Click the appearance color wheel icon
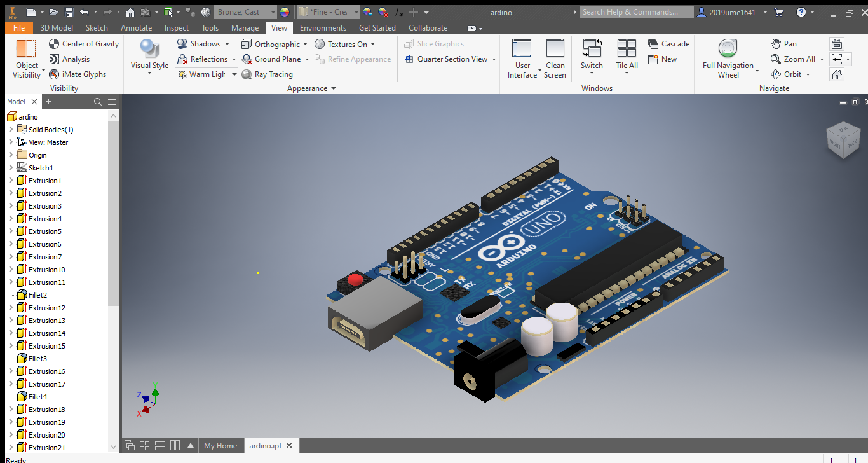 [284, 12]
